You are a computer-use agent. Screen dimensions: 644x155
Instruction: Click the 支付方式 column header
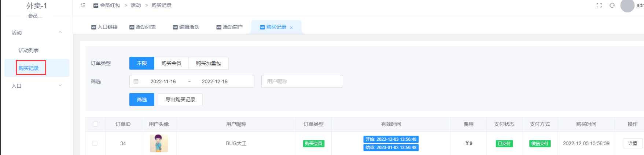540,124
